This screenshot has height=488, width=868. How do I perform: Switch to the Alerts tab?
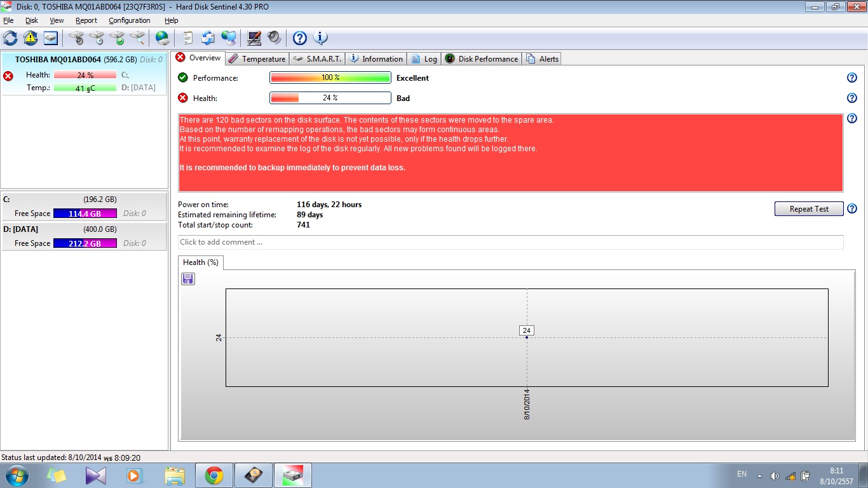click(542, 59)
